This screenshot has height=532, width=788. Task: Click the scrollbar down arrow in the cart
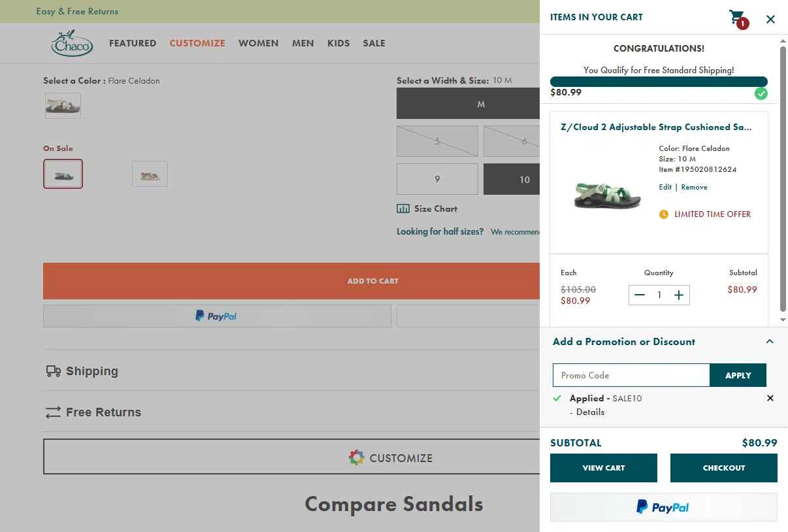click(783, 320)
